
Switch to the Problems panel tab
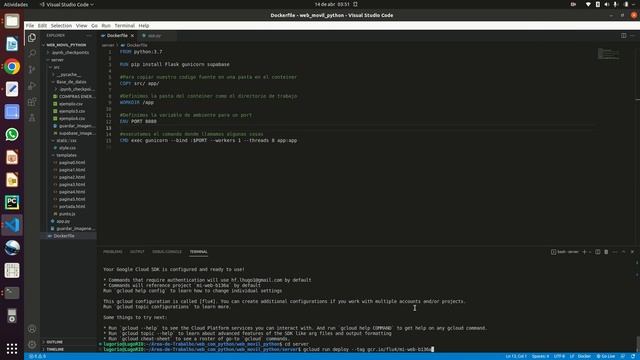[x=113, y=252]
